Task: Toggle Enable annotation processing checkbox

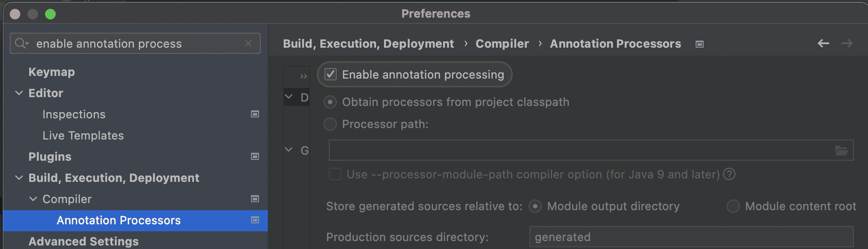Action: [x=331, y=74]
